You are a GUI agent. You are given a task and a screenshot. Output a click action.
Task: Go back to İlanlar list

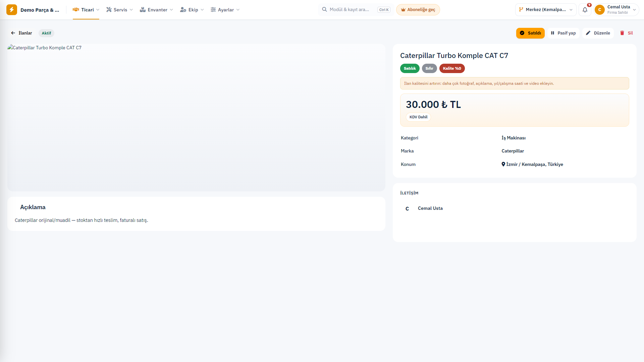tap(21, 33)
